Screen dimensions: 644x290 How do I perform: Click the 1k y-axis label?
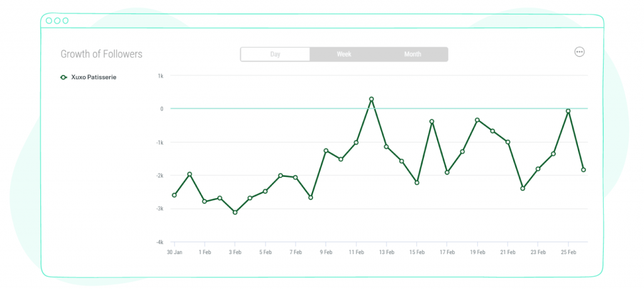160,75
